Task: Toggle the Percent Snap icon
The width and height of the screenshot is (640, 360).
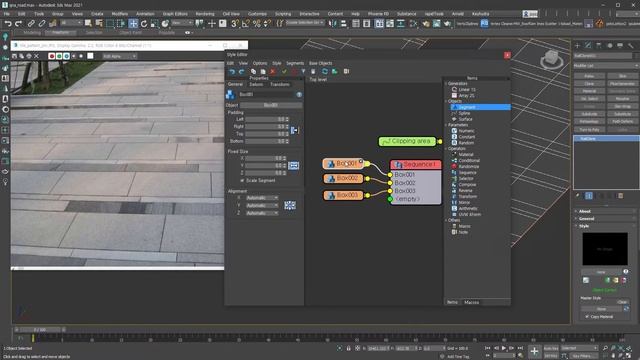Action: pos(256,24)
